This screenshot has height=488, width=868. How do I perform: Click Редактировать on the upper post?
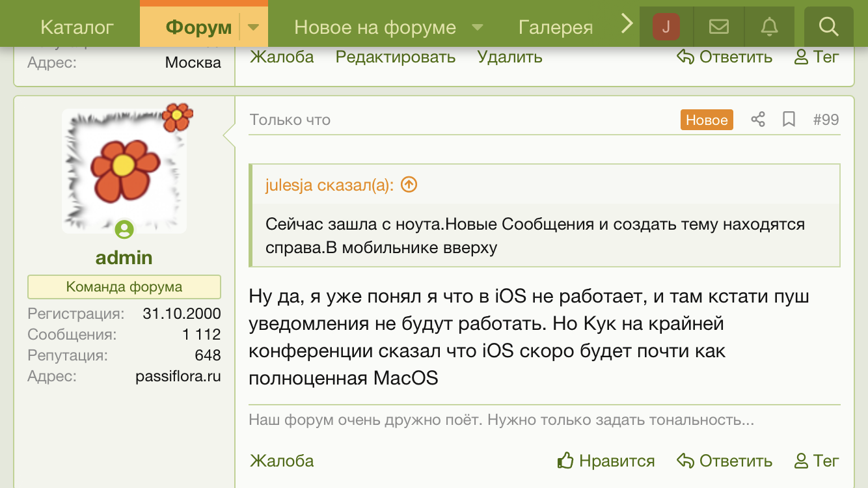(395, 57)
